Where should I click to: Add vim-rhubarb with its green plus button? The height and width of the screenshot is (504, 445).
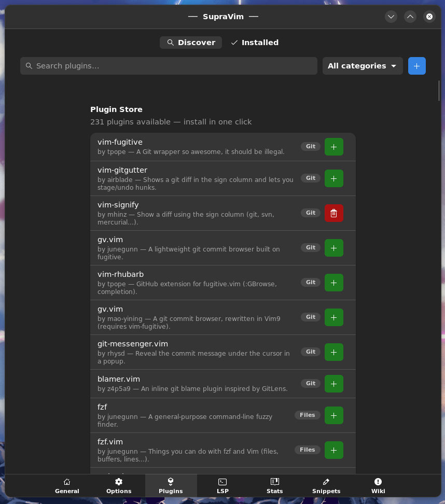(x=334, y=283)
